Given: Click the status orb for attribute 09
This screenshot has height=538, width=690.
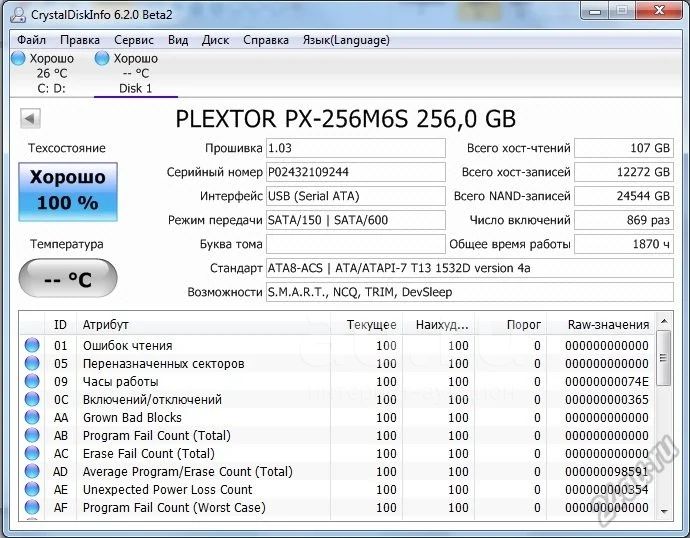Looking at the screenshot, I should [x=32, y=381].
